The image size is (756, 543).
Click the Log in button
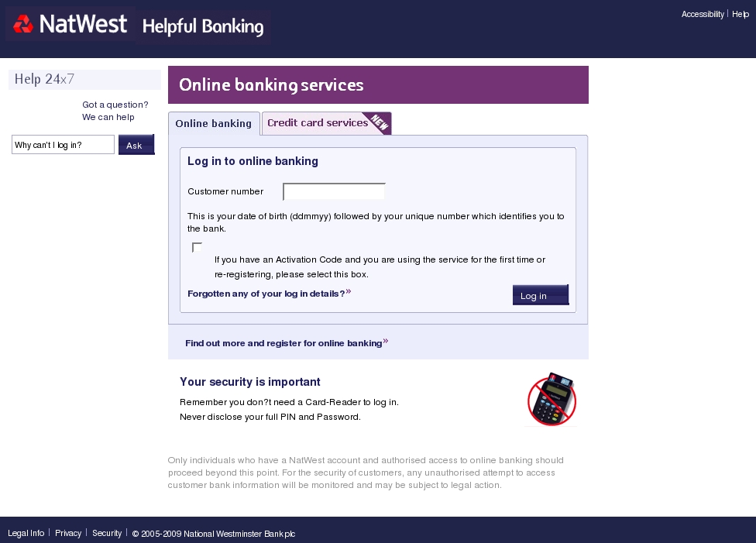(541, 295)
